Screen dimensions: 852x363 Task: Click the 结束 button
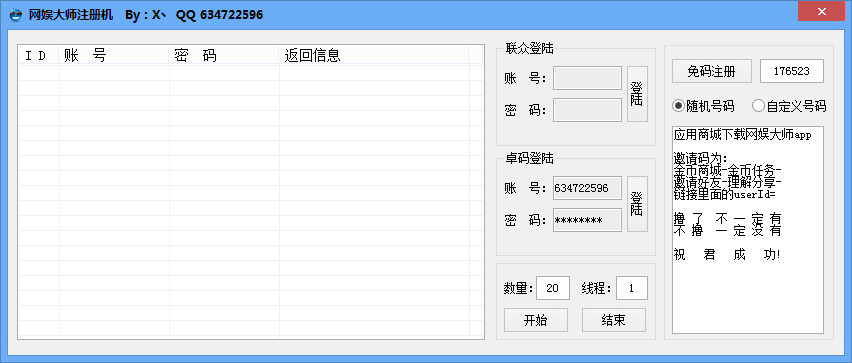(x=613, y=320)
